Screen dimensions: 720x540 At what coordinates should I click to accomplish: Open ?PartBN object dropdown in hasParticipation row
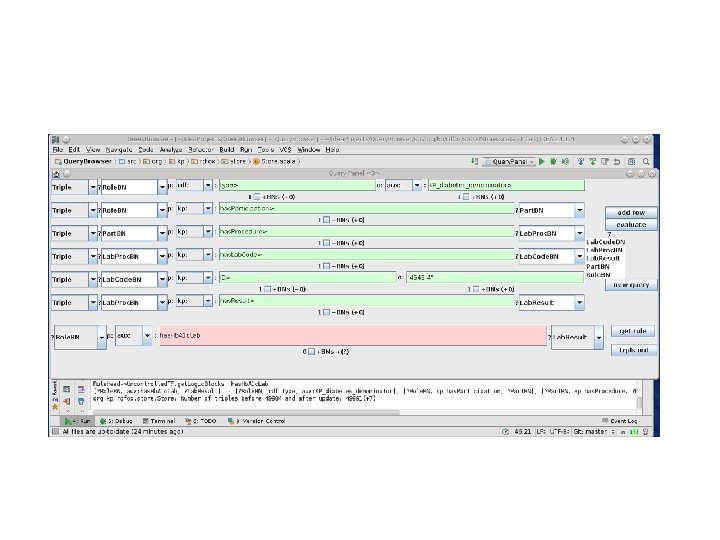(579, 210)
